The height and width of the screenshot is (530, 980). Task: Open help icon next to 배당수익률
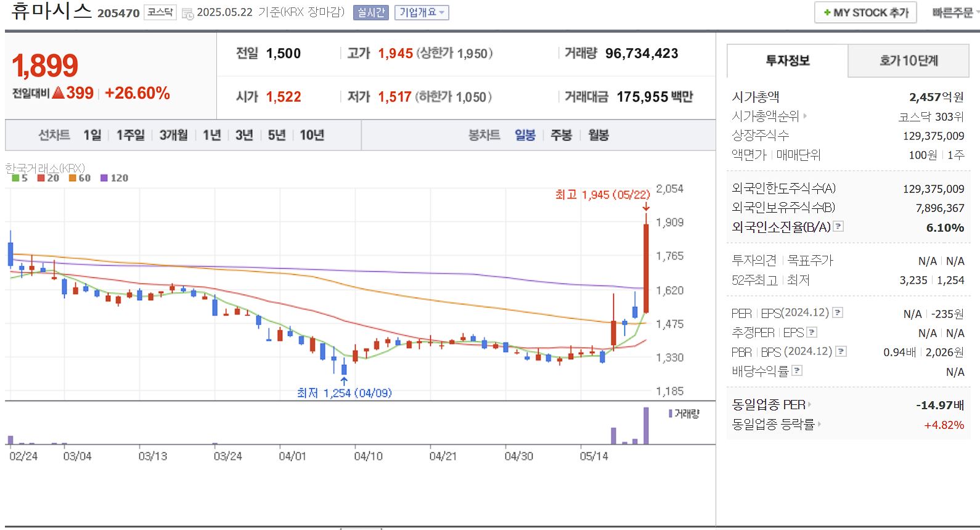(x=797, y=370)
